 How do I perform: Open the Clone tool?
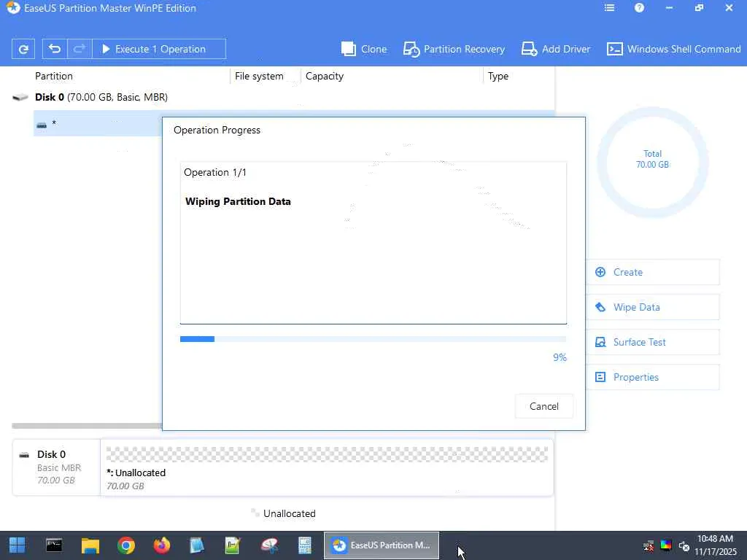(x=364, y=49)
